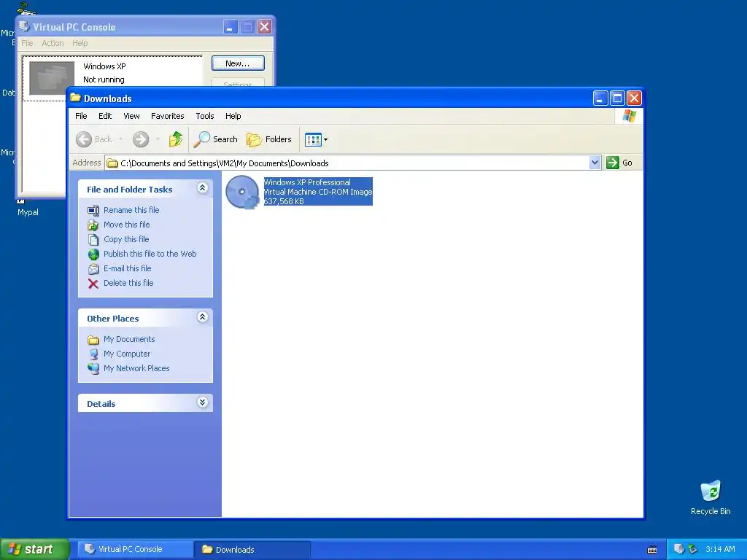Click Rename this file link
This screenshot has width=747, height=560.
coord(131,210)
